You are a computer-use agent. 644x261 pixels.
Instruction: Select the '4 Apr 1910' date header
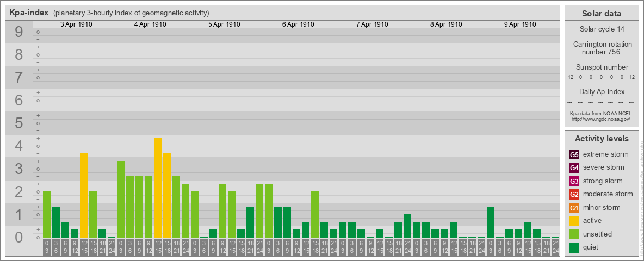[x=150, y=24]
